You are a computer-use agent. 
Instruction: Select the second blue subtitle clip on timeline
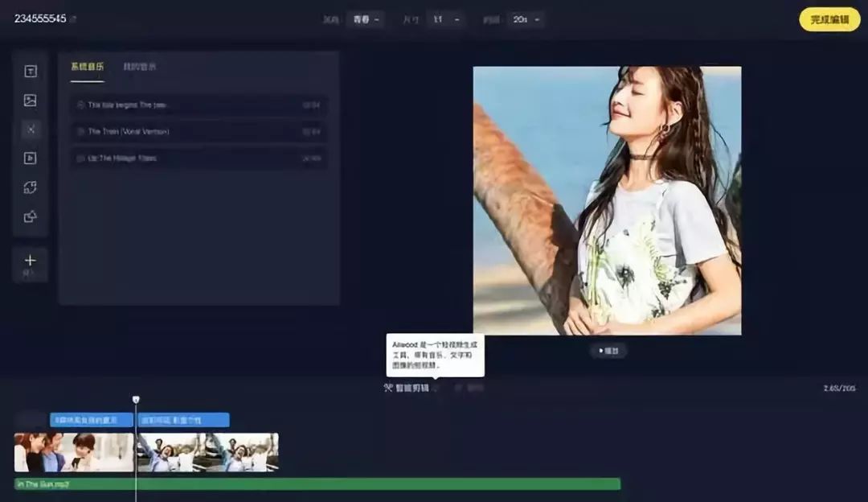click(183, 420)
